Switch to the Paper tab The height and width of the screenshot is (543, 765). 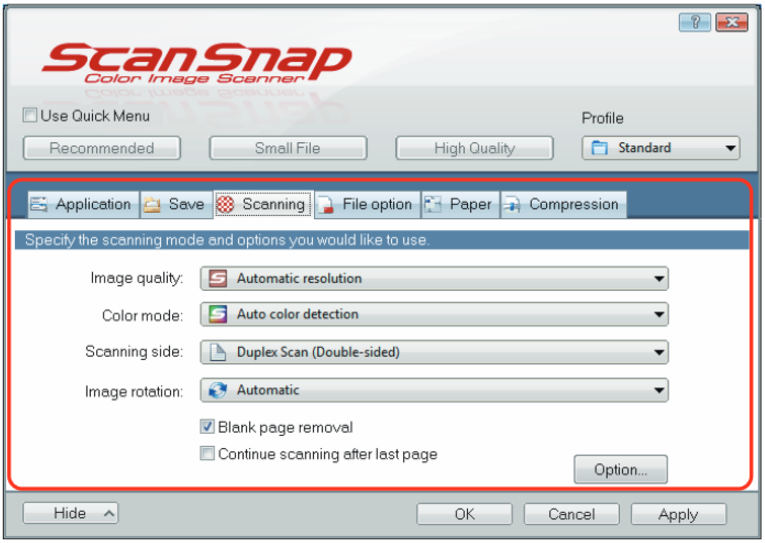pyautogui.click(x=461, y=204)
